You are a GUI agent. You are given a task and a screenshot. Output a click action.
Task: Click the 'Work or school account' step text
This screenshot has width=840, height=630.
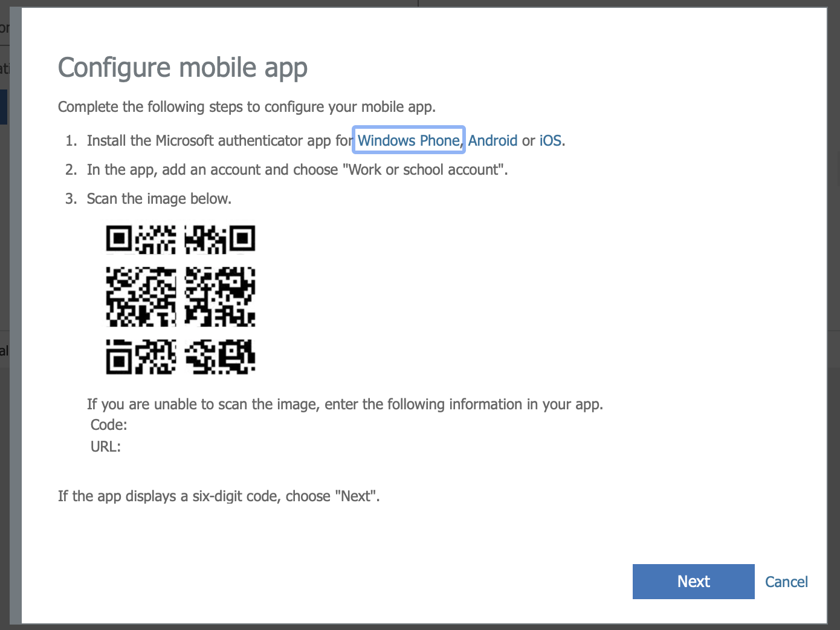[x=297, y=169]
